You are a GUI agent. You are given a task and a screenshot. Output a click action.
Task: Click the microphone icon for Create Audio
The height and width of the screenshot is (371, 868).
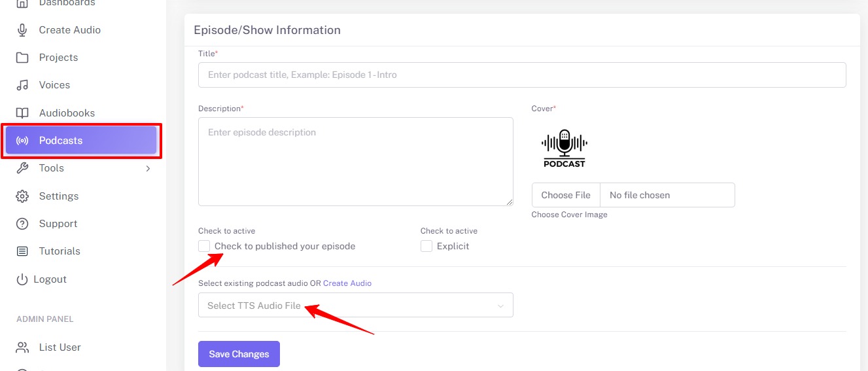pyautogui.click(x=22, y=30)
